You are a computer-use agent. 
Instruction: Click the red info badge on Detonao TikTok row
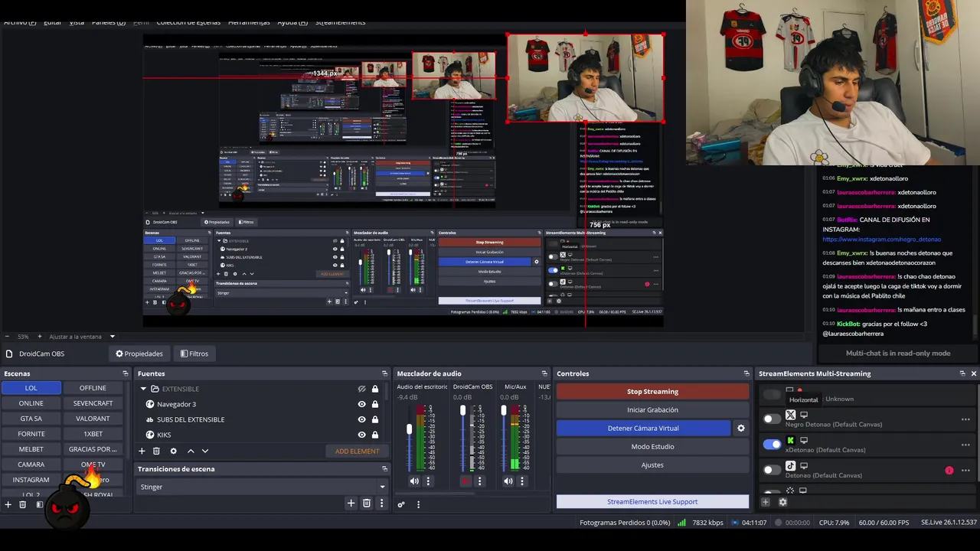click(x=949, y=471)
